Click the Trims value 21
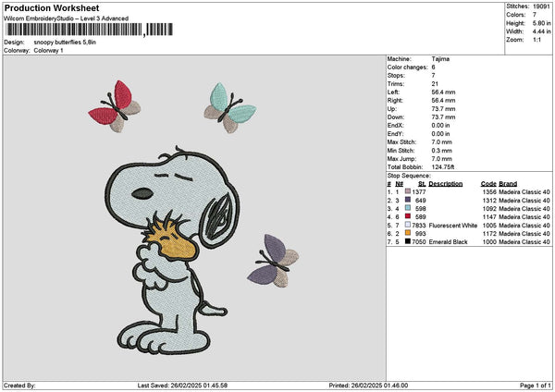 tap(435, 84)
